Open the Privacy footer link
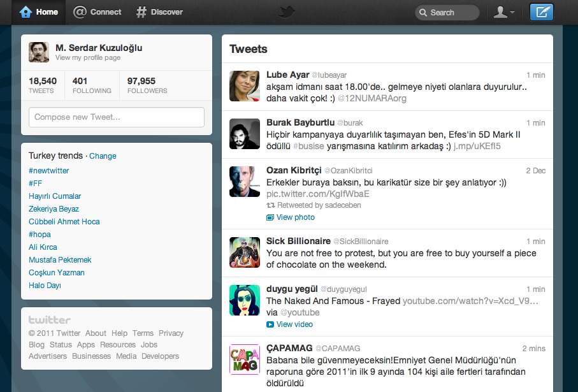 point(171,333)
